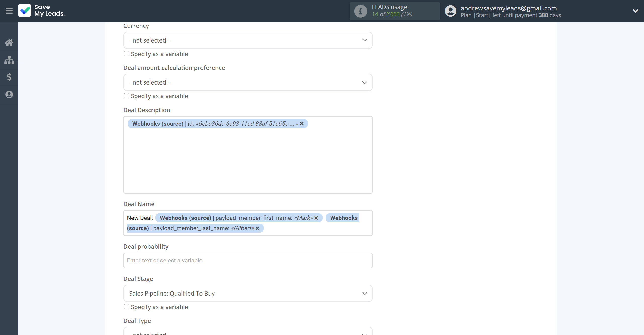This screenshot has height=335, width=644.
Task: Open the Deal Type dropdown
Action: pos(248,331)
